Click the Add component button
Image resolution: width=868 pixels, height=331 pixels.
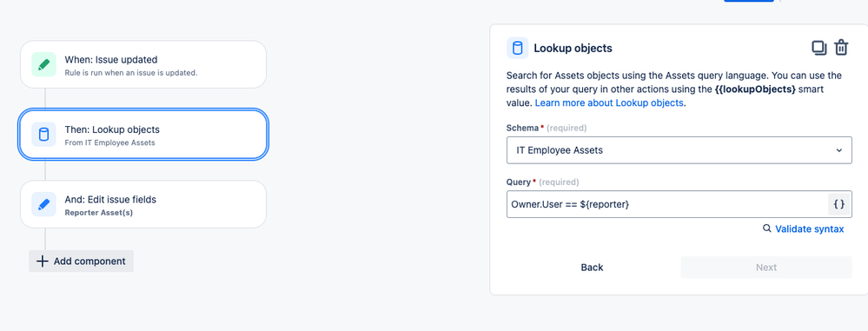point(82,261)
